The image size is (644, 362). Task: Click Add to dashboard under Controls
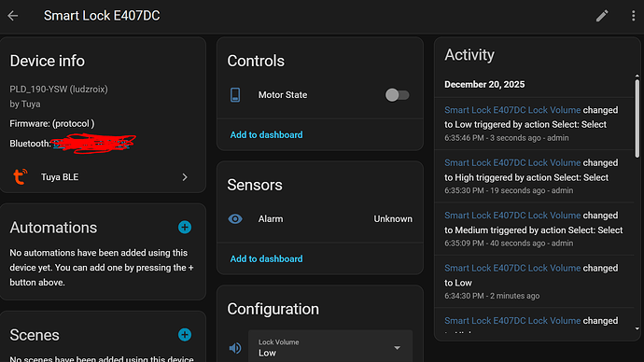(x=266, y=134)
